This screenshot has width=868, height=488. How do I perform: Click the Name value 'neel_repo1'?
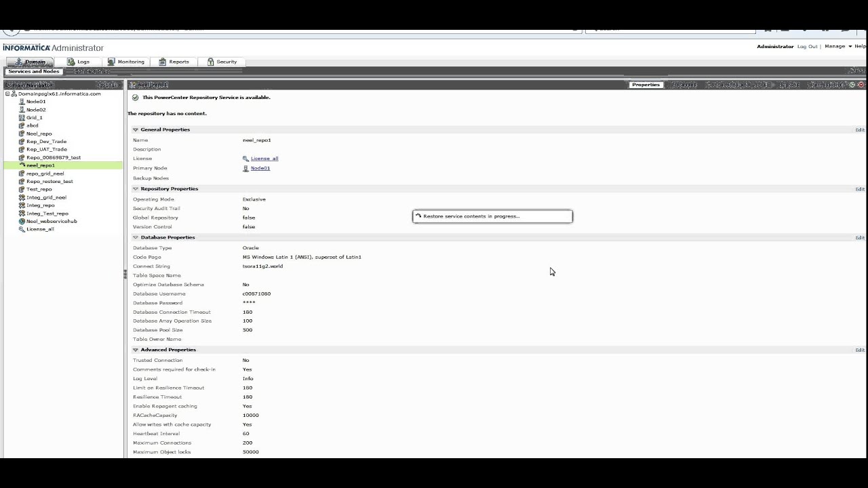click(257, 140)
